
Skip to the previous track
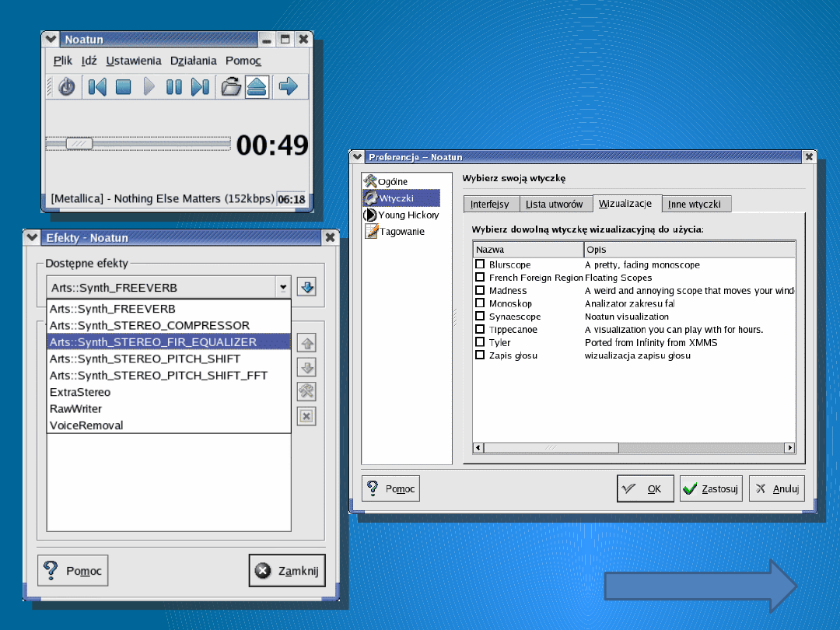(x=96, y=86)
